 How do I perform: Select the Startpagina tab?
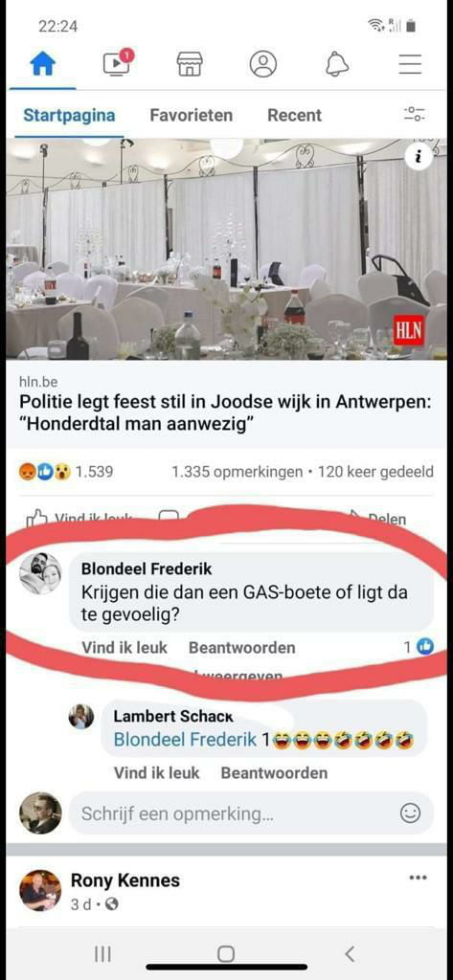pos(69,115)
